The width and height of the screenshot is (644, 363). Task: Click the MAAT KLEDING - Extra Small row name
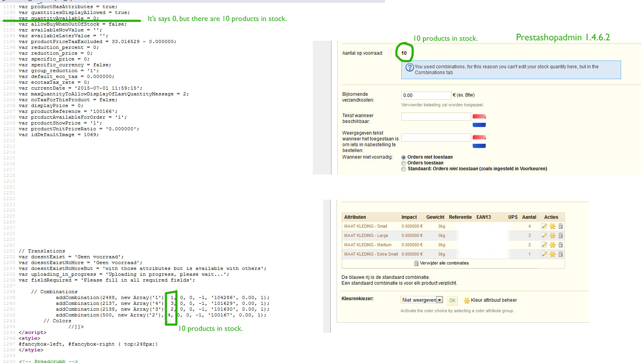tap(371, 254)
